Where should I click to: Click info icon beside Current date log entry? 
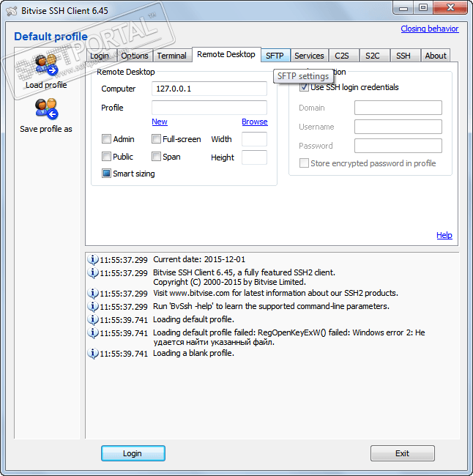[x=93, y=259]
